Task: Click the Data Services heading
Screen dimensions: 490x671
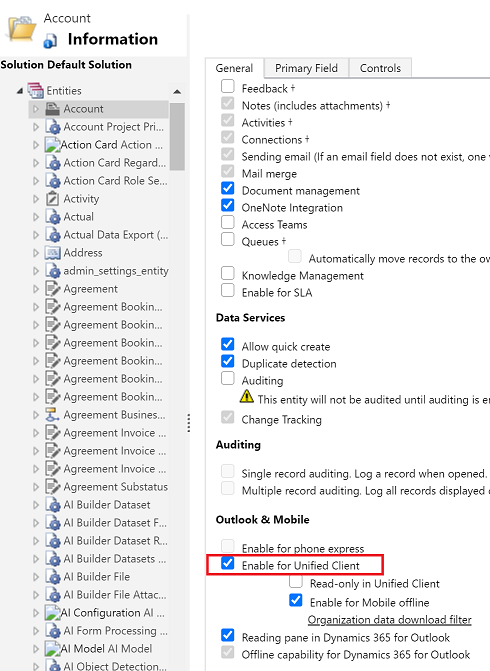Action: [x=250, y=318]
